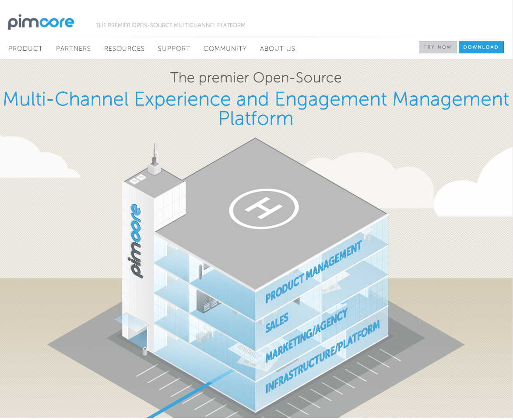Viewport: 513px width, 420px height.
Task: Select the MARKETING/AGENCY floor label
Action: pos(306,335)
